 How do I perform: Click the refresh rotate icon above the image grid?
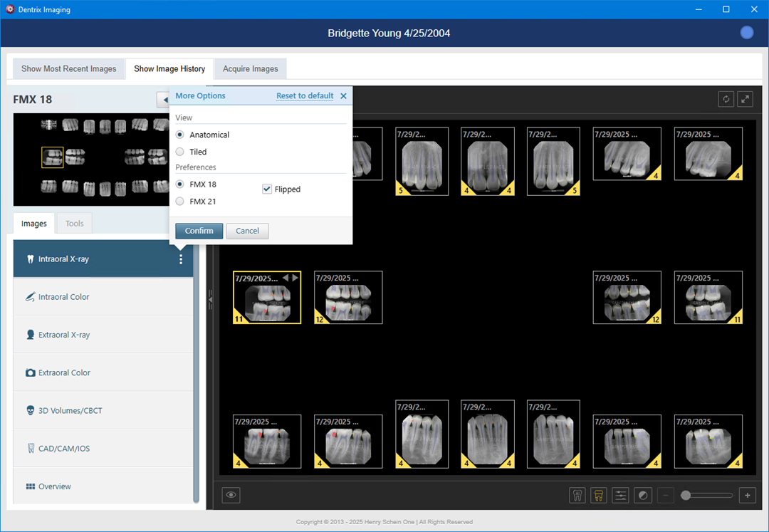tap(726, 99)
